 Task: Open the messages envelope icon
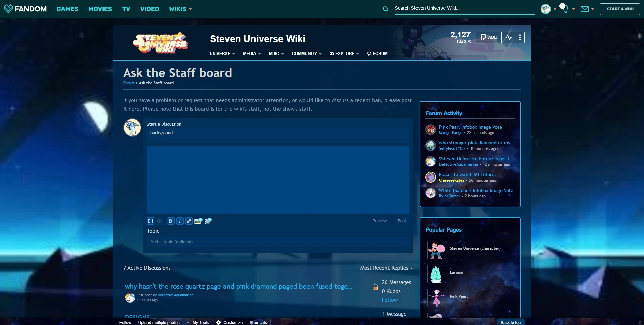coord(585,9)
